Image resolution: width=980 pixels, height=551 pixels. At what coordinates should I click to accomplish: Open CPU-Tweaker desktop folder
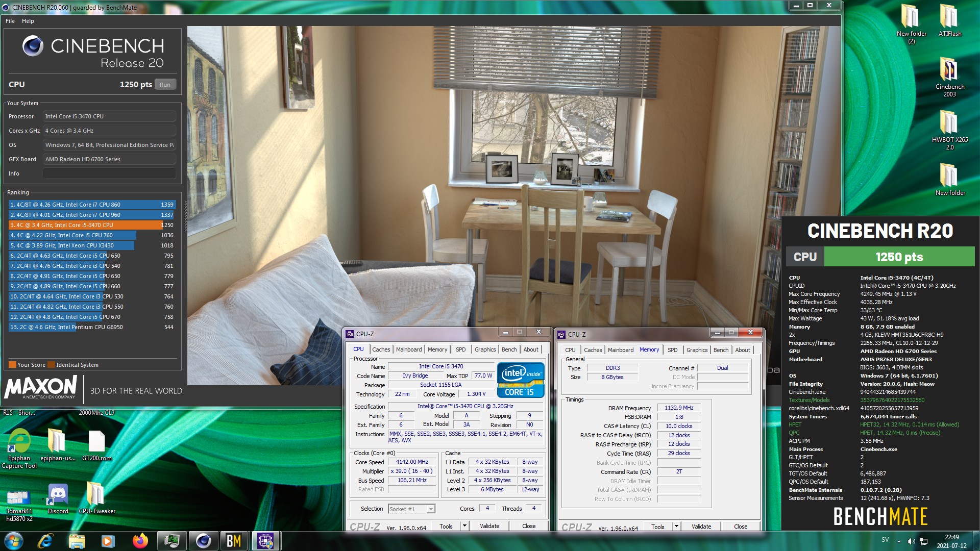[96, 498]
